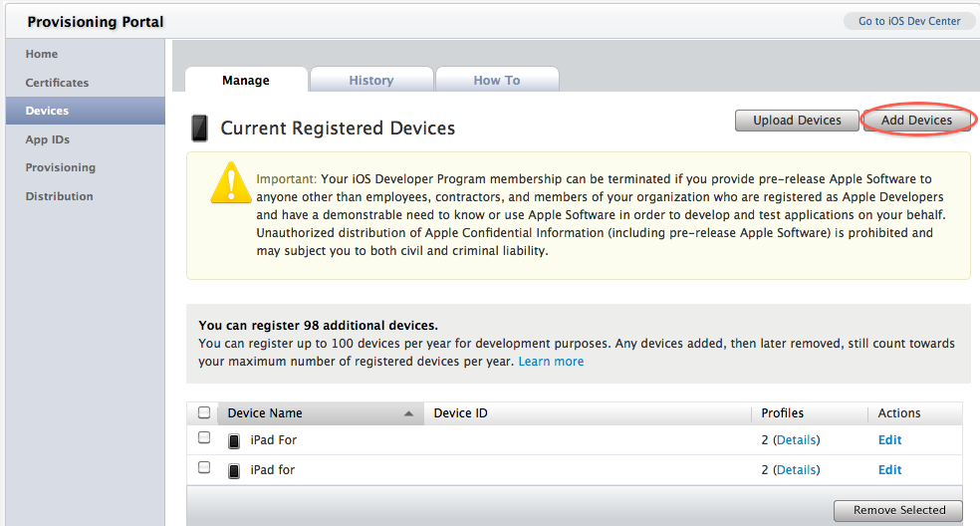Click the device icon beside Current Registered Devices
980x526 pixels.
click(x=199, y=128)
